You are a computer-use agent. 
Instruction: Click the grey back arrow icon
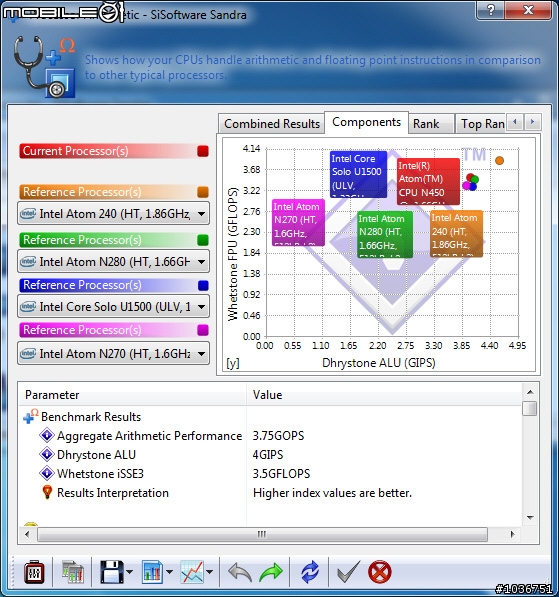[x=240, y=572]
